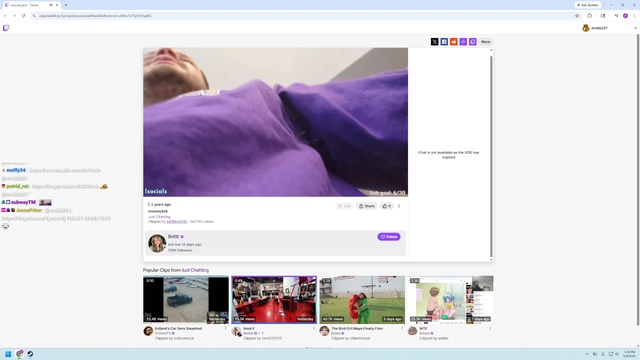Open a new browser tab
The image size is (640, 360).
66,5
